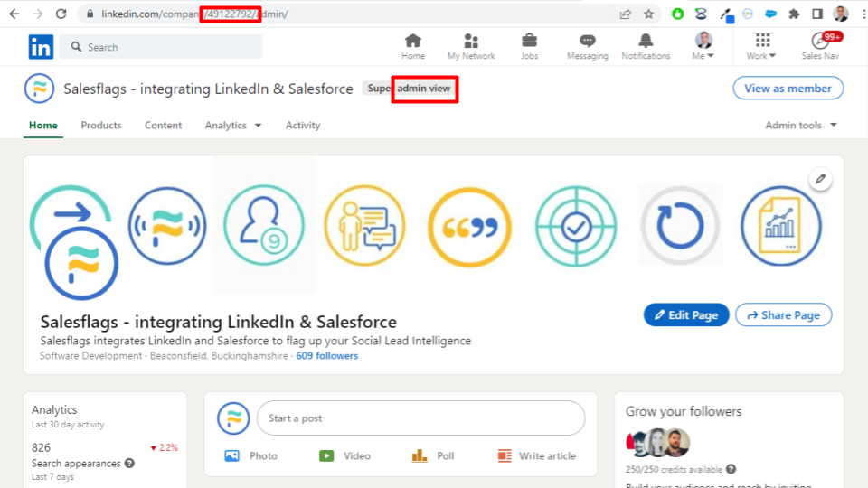Open Messaging in the top navigation
The height and width of the screenshot is (488, 868).
[x=588, y=46]
